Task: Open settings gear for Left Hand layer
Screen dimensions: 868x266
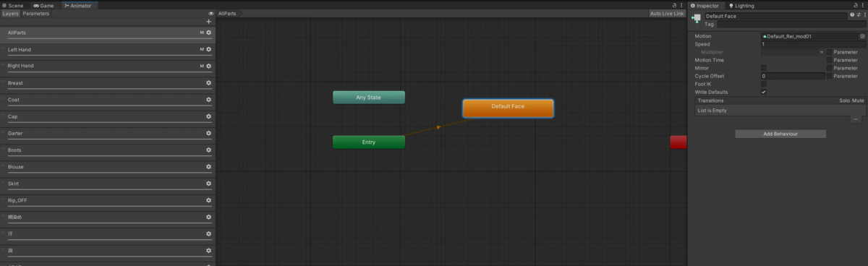Action: [209, 49]
